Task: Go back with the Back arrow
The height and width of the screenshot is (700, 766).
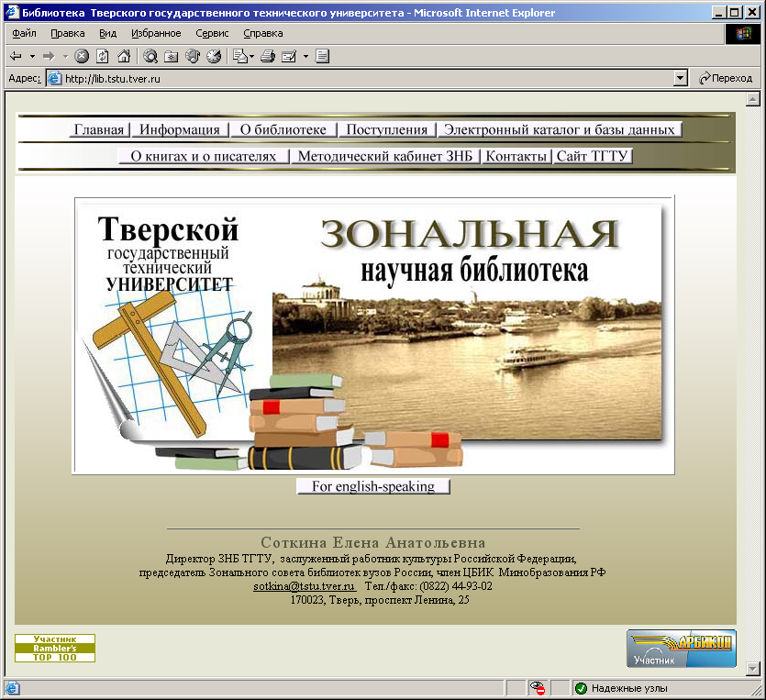Action: 16,56
